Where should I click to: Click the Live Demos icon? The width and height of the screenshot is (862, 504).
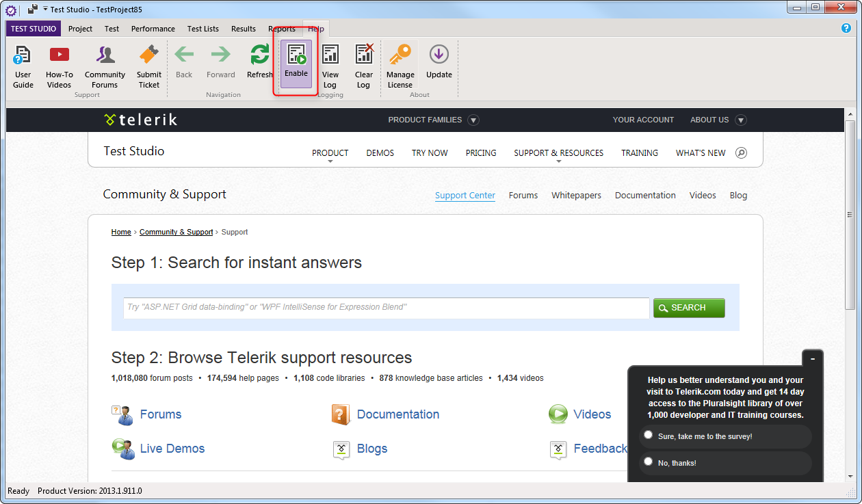(122, 449)
